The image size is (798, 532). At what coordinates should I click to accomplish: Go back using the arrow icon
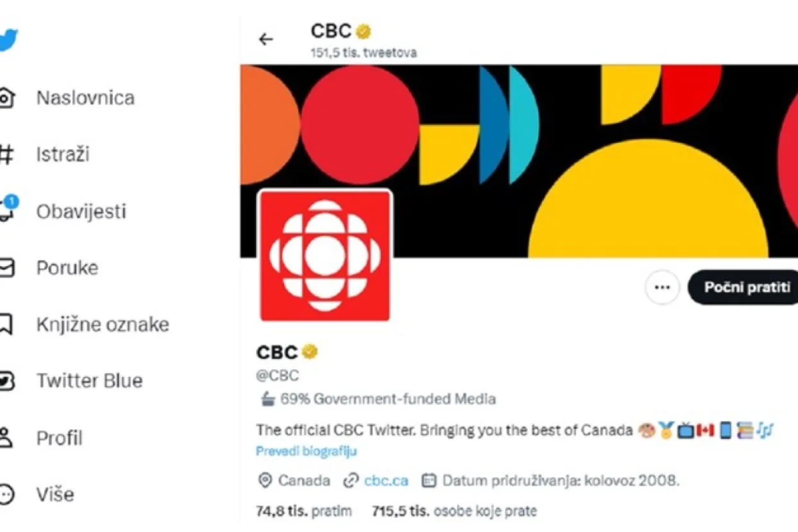pyautogui.click(x=266, y=40)
